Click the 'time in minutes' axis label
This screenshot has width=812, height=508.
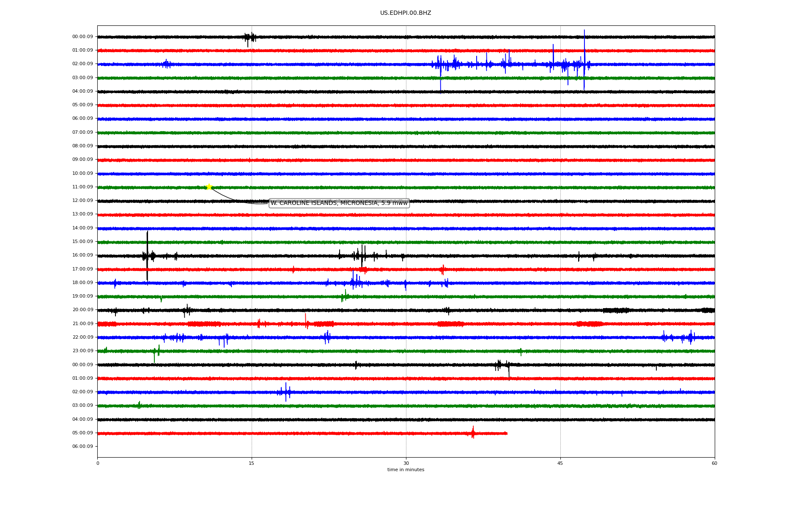click(x=406, y=470)
